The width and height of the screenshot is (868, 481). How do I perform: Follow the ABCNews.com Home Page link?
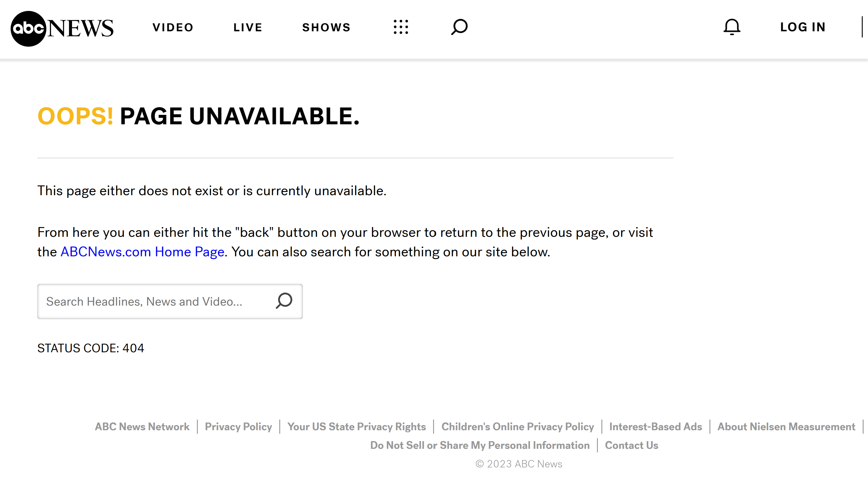click(142, 252)
